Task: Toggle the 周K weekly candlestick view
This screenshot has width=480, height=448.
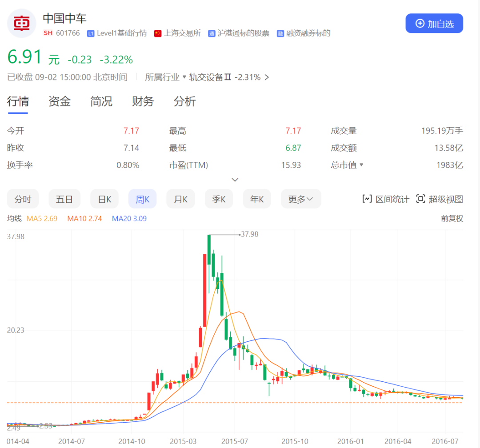Action: [x=142, y=199]
